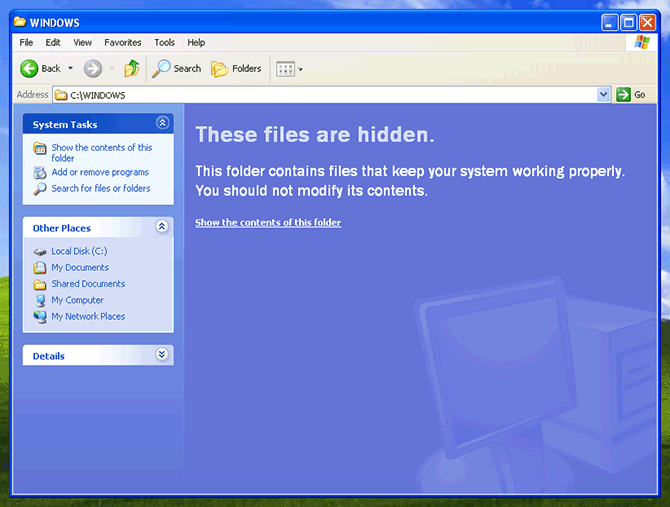Go up one folder level
Screen dimensions: 670x507
pos(132,68)
